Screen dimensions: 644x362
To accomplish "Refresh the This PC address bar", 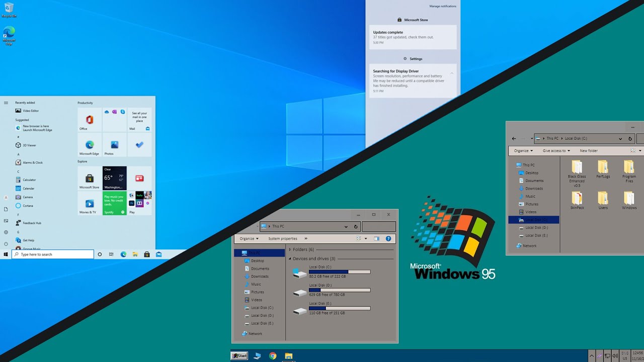I will click(356, 227).
